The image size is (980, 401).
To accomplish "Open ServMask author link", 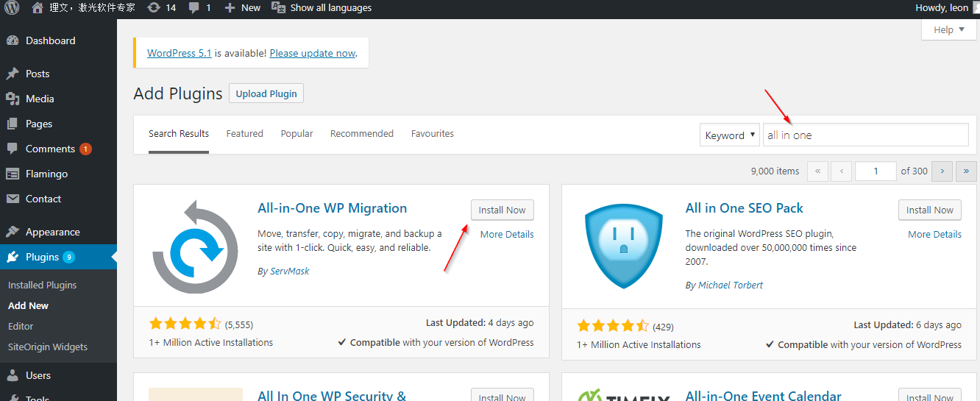I will pos(289,271).
